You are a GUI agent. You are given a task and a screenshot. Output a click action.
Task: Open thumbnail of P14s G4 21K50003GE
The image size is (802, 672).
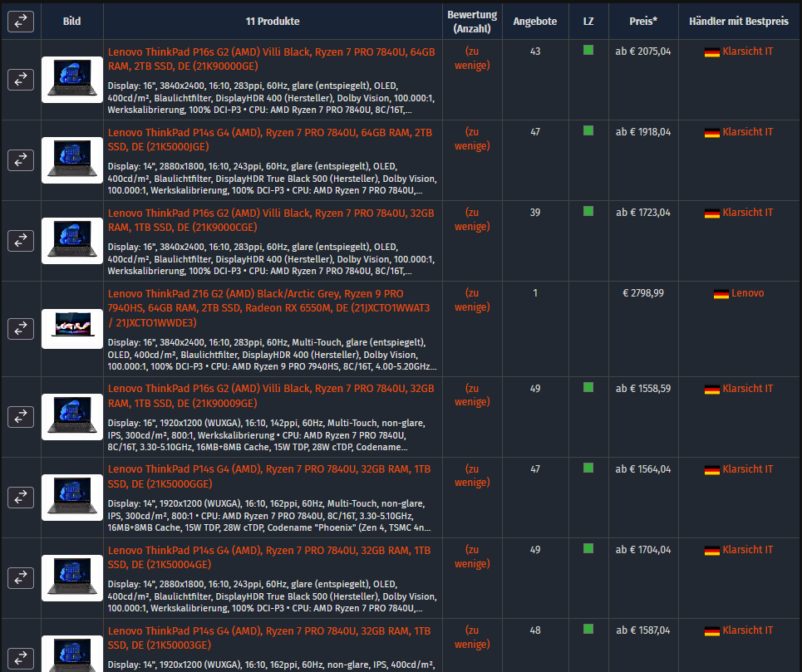click(72, 654)
